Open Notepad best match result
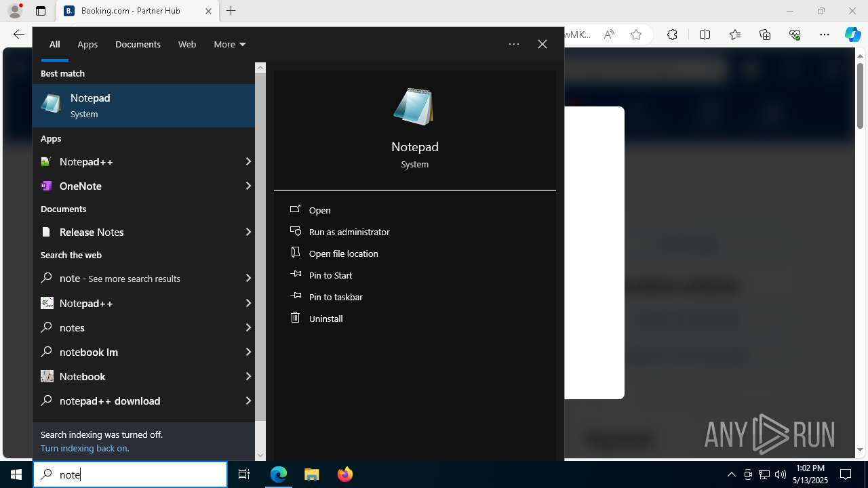The height and width of the screenshot is (488, 868). [x=144, y=106]
